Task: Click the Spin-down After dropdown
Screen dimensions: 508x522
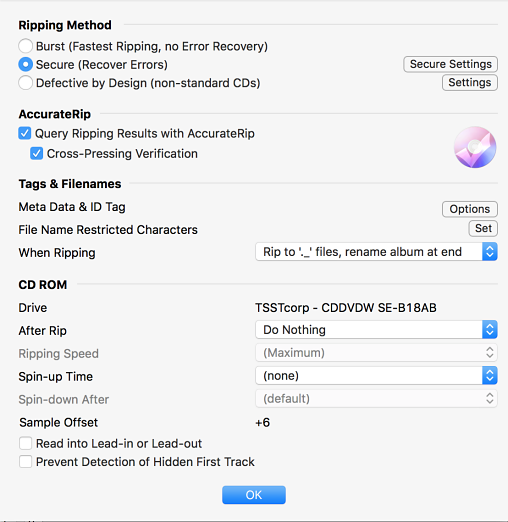Action: [376, 399]
